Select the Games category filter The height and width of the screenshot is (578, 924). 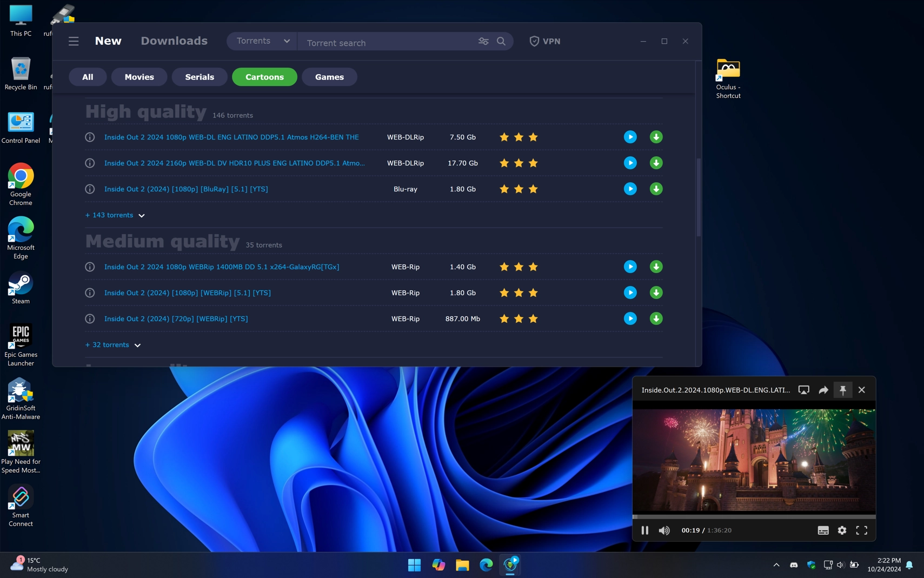[x=329, y=77]
